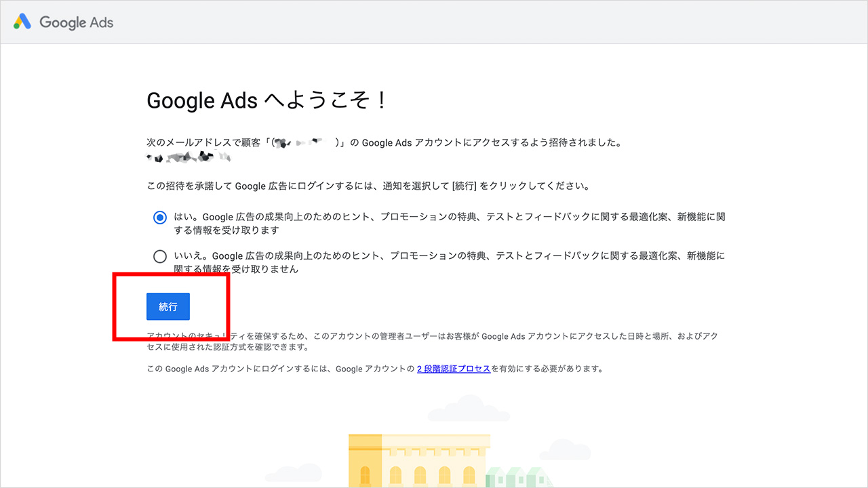868x488 pixels.
Task: Select the はい notification radio button
Action: coord(160,218)
